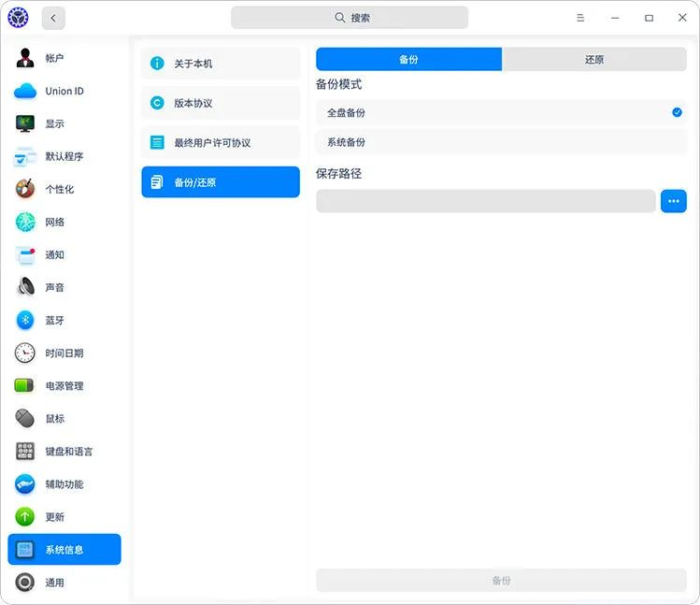Minimize the control center window
700x605 pixels.
(x=615, y=18)
